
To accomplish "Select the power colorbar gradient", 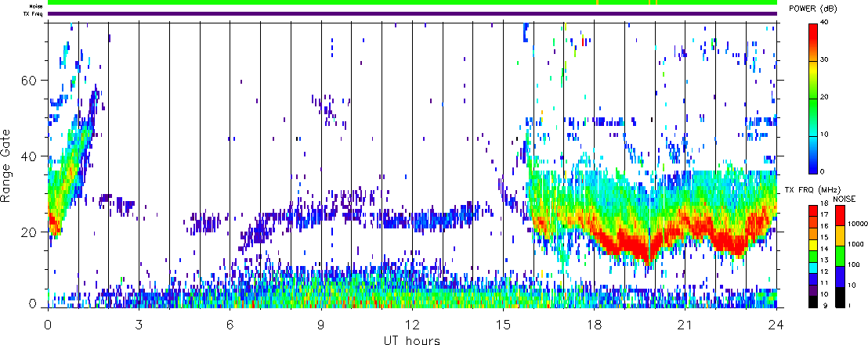I will coord(814,98).
